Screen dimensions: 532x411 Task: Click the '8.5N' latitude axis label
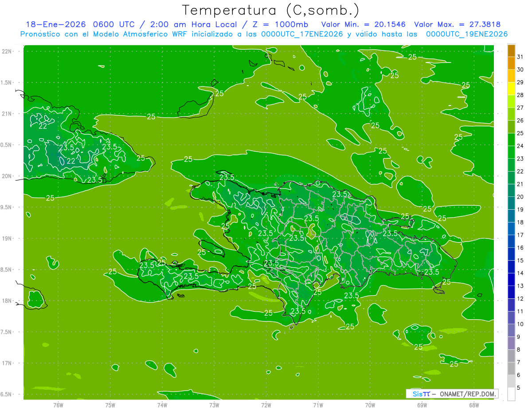point(7,270)
